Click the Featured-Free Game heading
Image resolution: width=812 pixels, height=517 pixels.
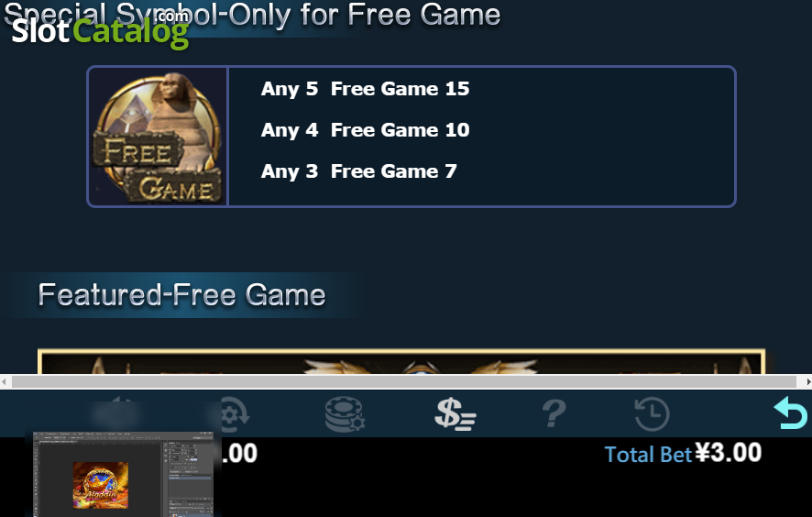click(181, 295)
